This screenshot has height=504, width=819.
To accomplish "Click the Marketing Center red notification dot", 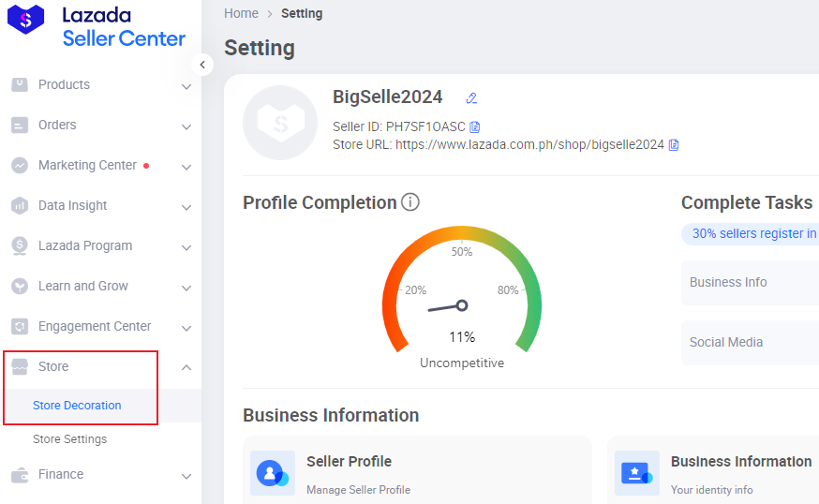I will pyautogui.click(x=146, y=166).
